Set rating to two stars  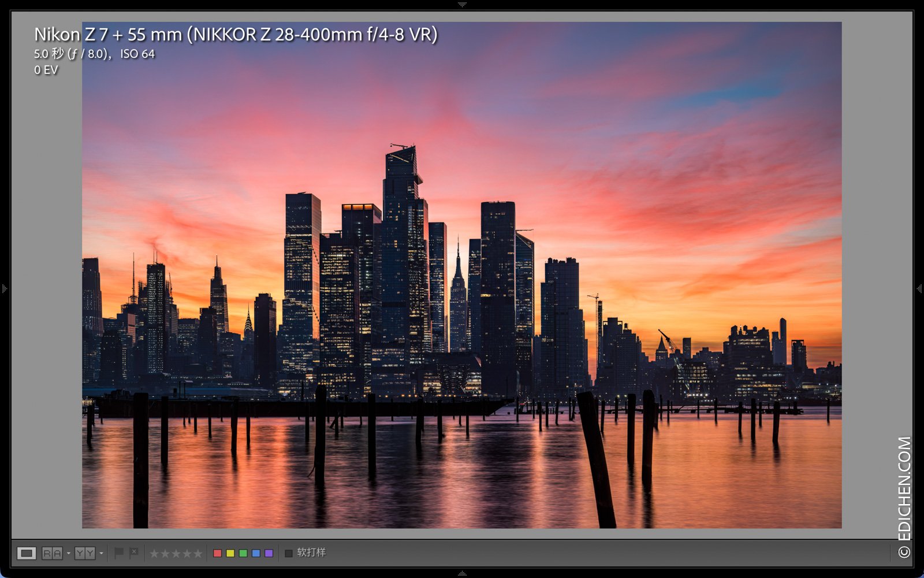165,553
